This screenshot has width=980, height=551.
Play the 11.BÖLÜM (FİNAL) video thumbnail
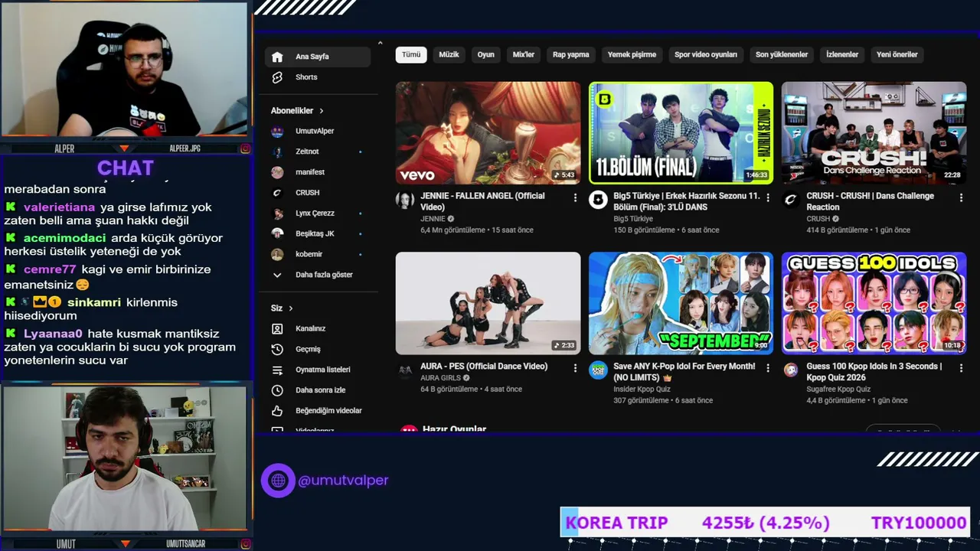tap(681, 133)
